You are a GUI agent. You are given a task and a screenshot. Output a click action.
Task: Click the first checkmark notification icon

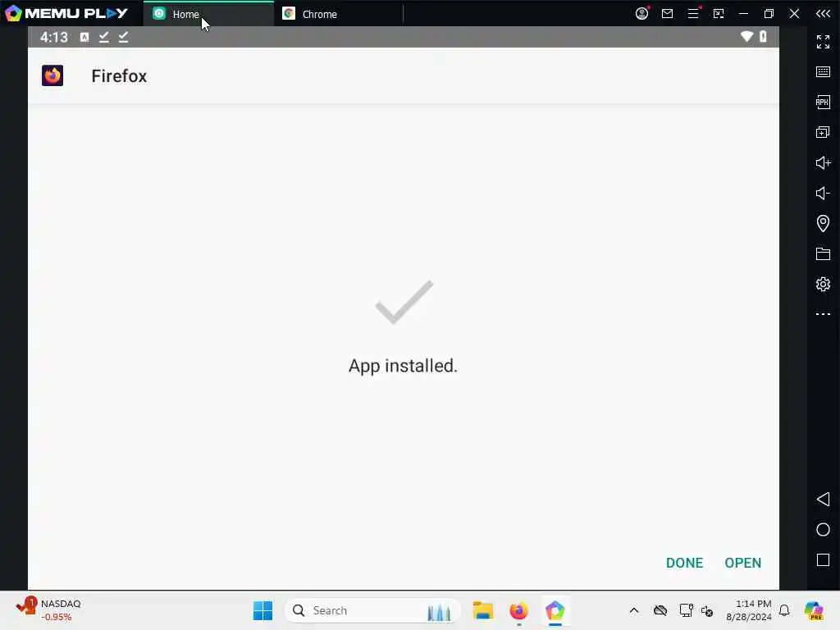[x=104, y=37]
